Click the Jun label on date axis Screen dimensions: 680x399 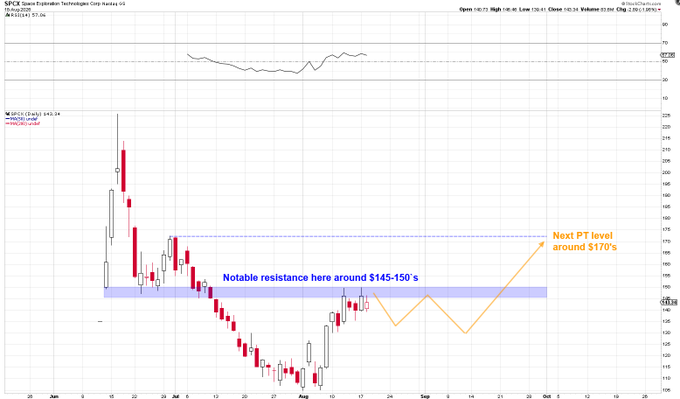click(54, 396)
